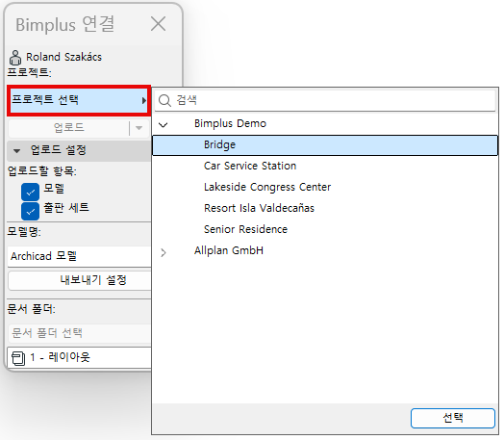Open the 프로젝트 선택 dropdown
504x440 pixels.
[x=79, y=100]
